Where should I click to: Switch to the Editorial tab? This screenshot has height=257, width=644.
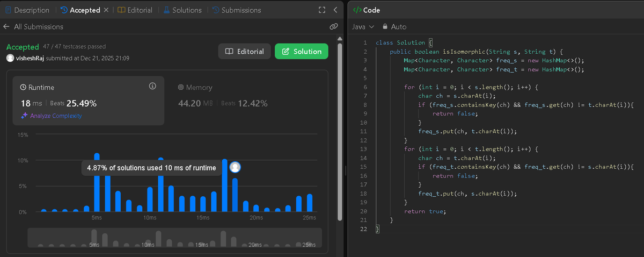click(135, 10)
